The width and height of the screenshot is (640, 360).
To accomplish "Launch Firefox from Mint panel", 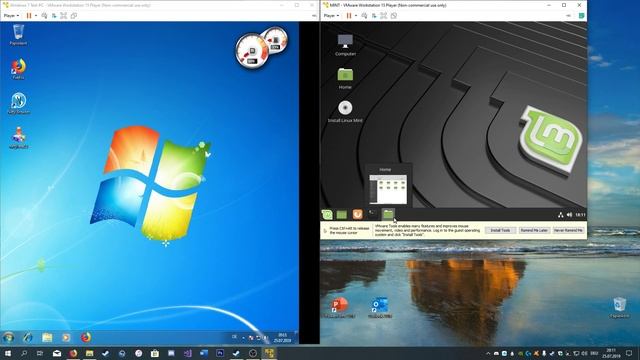I will tap(357, 214).
